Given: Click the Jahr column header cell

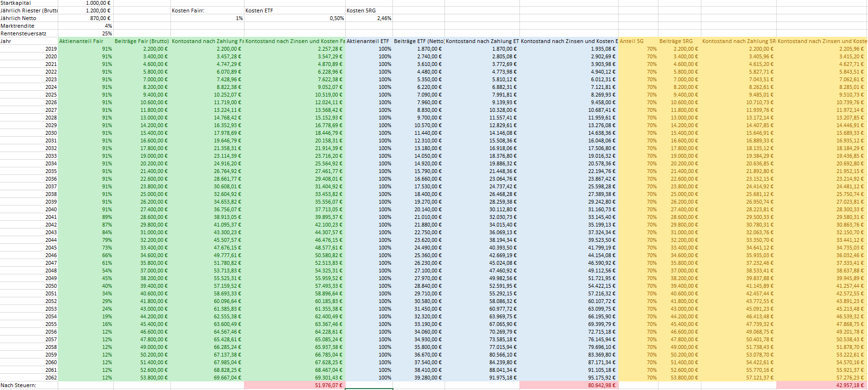Looking at the screenshot, I should click(29, 41).
